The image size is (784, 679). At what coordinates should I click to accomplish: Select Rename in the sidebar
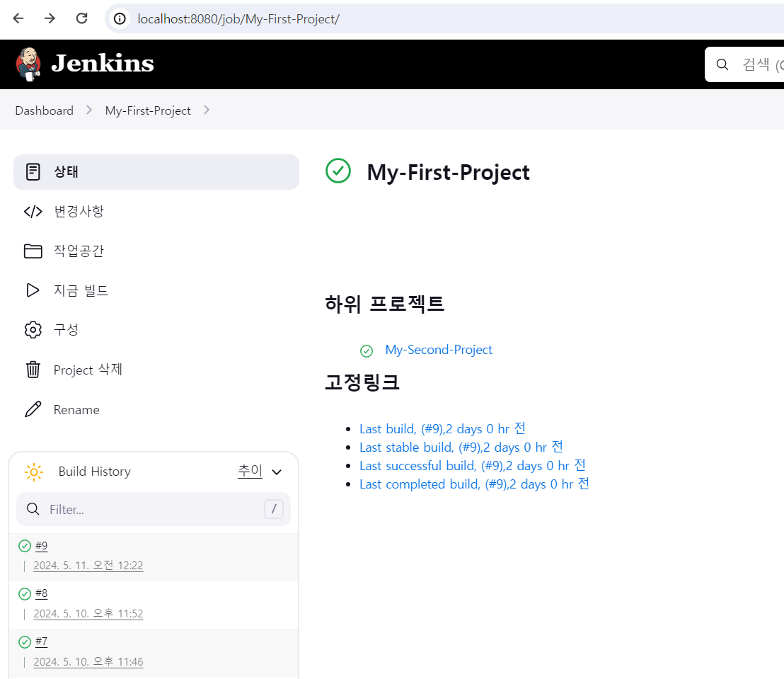pos(156,409)
